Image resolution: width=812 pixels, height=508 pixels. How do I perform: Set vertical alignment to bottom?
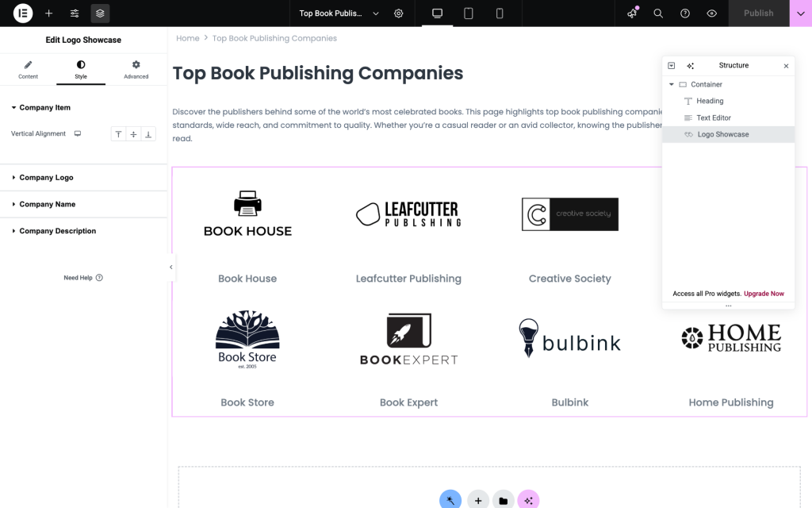coord(148,134)
